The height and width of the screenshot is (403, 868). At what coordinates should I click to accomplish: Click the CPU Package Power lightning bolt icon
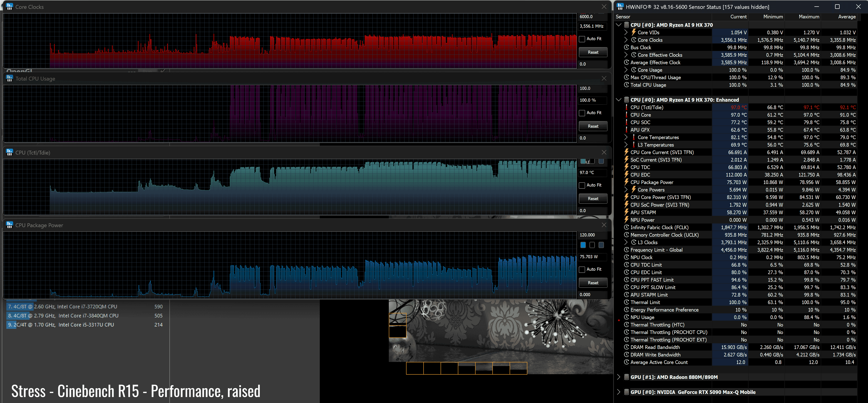(626, 182)
